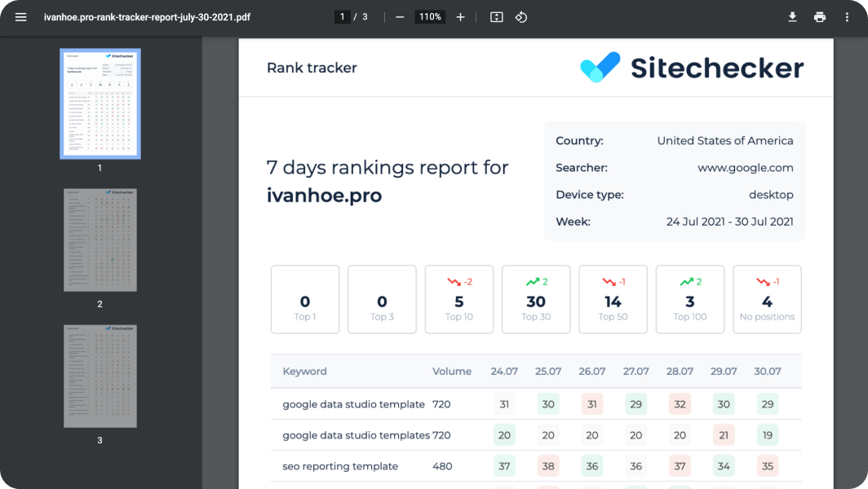Zoom in with the plus button
This screenshot has width=868, height=489.
tap(460, 17)
